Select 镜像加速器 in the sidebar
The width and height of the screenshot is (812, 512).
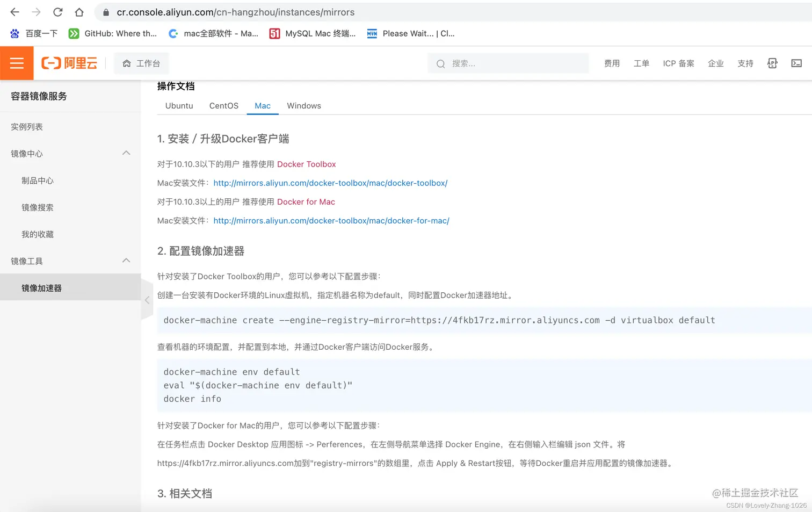(41, 287)
